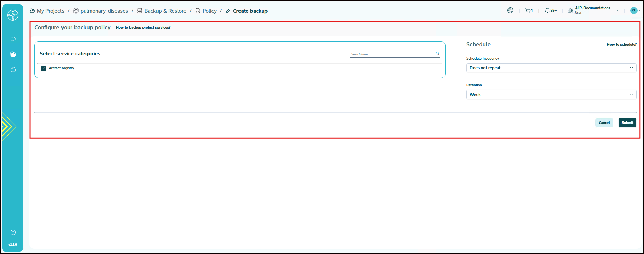Screen dimensions: 644x254
Task: Click the circular emblem icon beside the cart
Action: 510,10
